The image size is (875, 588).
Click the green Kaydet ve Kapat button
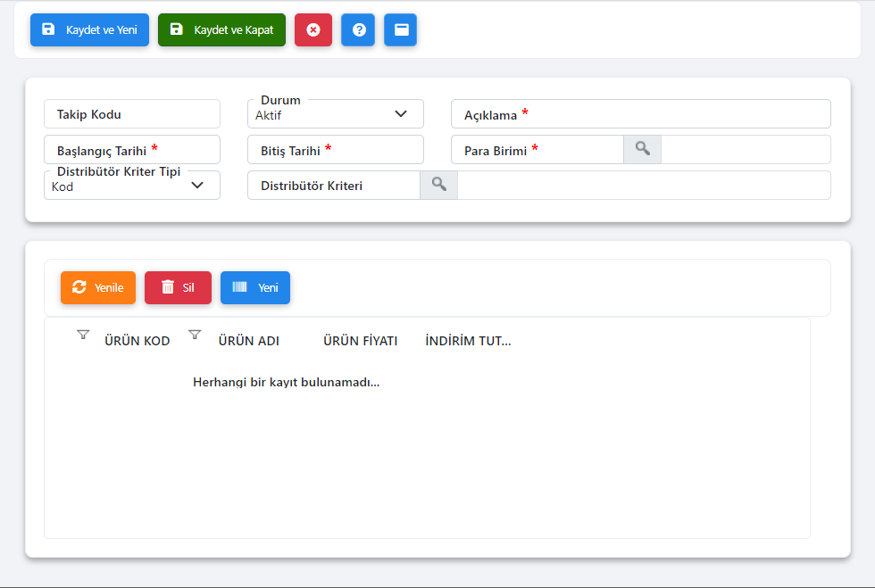[x=221, y=29]
